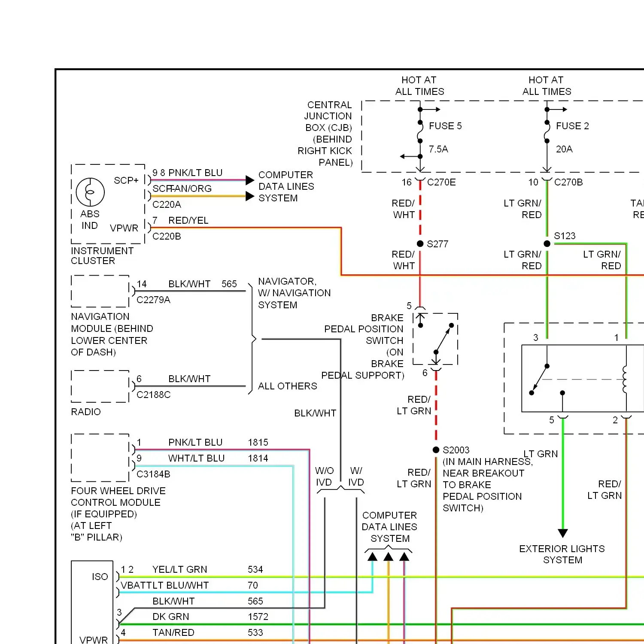Click "HOT AT ALL TIMES" above Fuse 5
The height and width of the screenshot is (644, 644).
(x=419, y=86)
